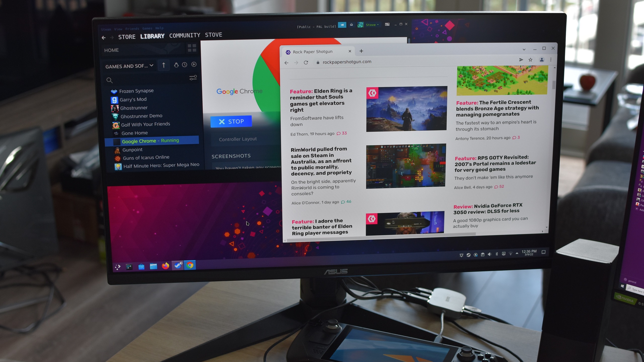Click the Firefox icon in taskbar

click(166, 265)
